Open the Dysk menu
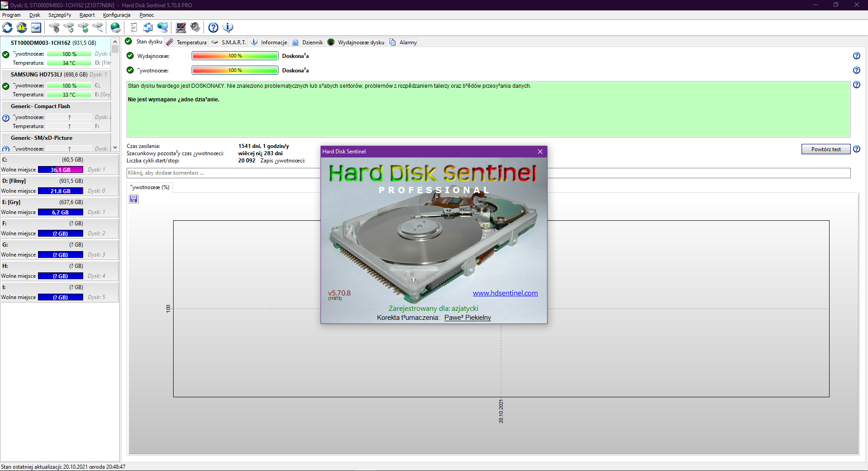This screenshot has height=471, width=868. [x=35, y=15]
